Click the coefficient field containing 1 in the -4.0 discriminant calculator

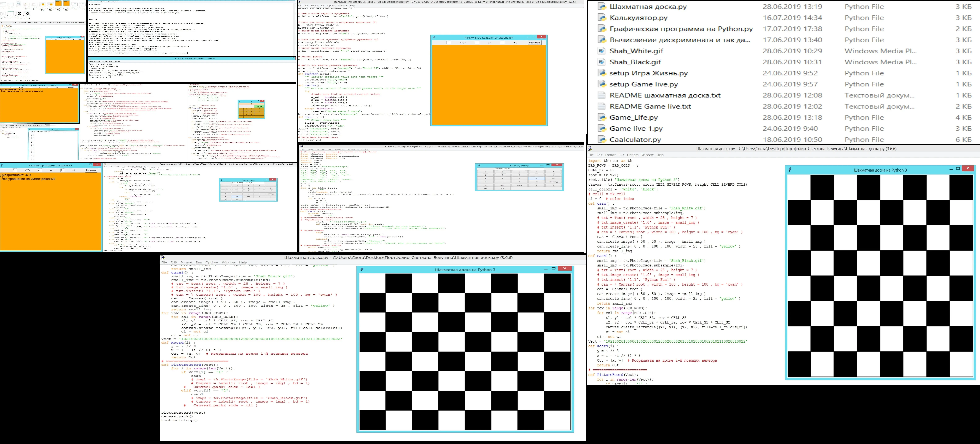(x=15, y=170)
